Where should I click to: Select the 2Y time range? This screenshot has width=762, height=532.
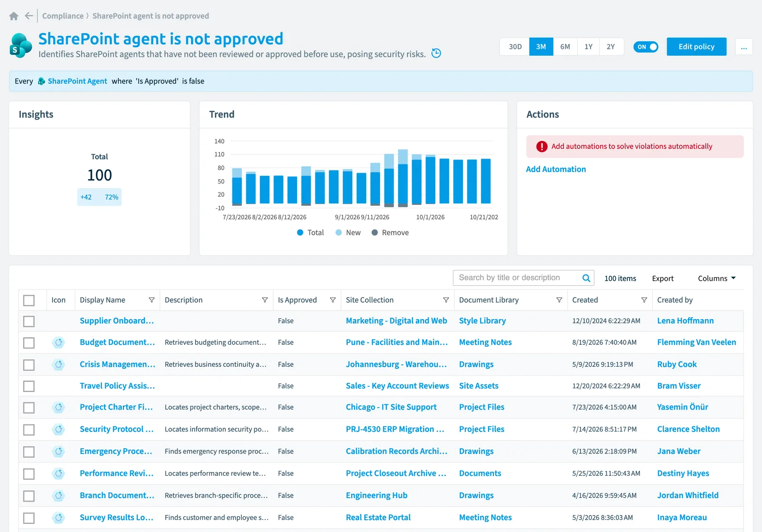(x=611, y=47)
